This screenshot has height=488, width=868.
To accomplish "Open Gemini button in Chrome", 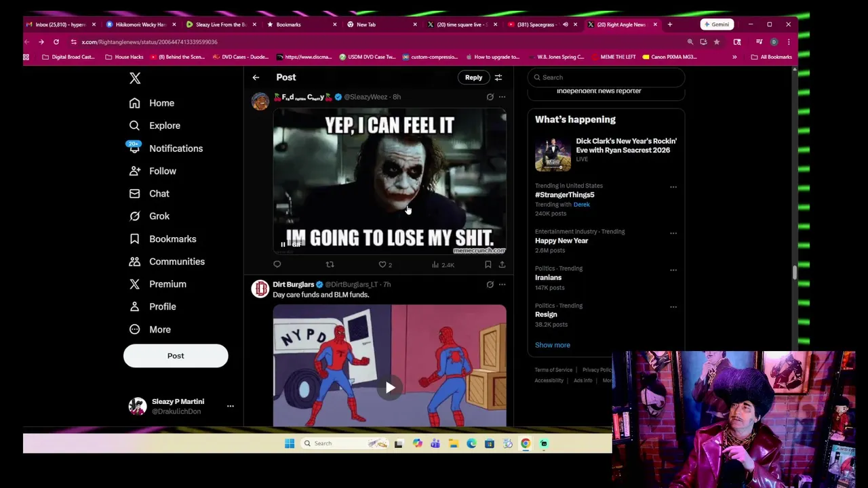I will (x=716, y=24).
